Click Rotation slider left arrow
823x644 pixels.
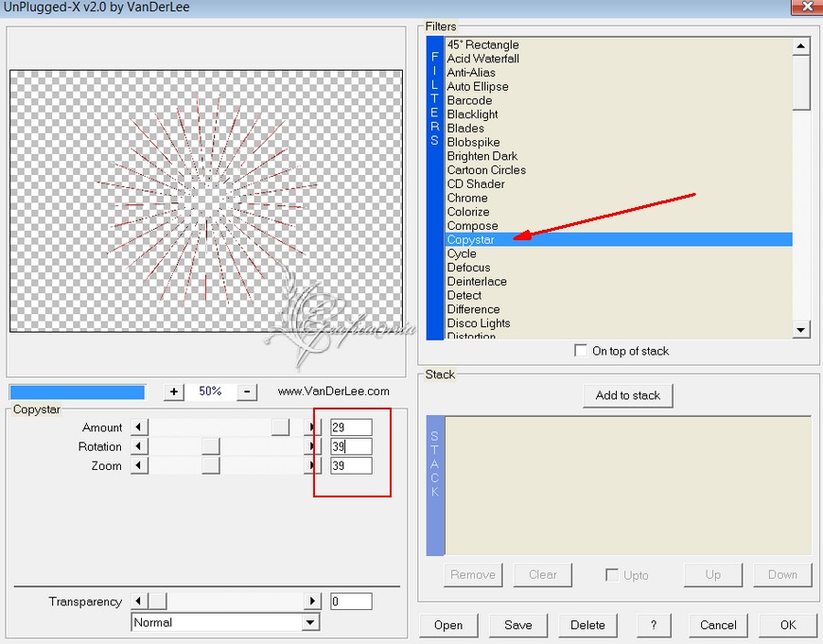(x=139, y=446)
